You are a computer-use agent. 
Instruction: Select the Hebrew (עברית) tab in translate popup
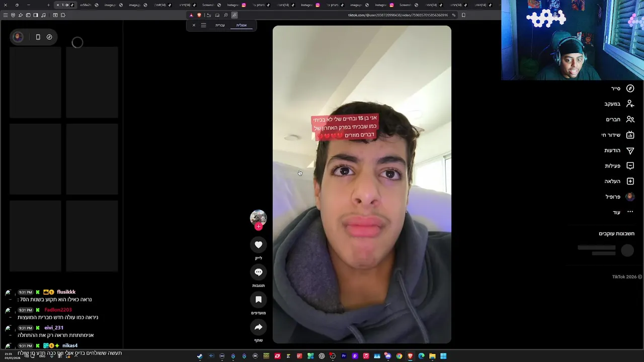pyautogui.click(x=220, y=25)
